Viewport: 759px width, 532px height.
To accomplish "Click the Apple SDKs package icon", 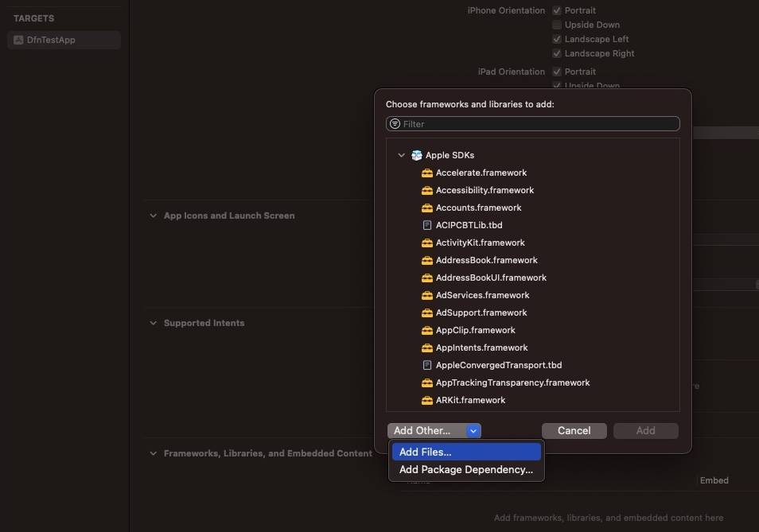I will pyautogui.click(x=416, y=155).
